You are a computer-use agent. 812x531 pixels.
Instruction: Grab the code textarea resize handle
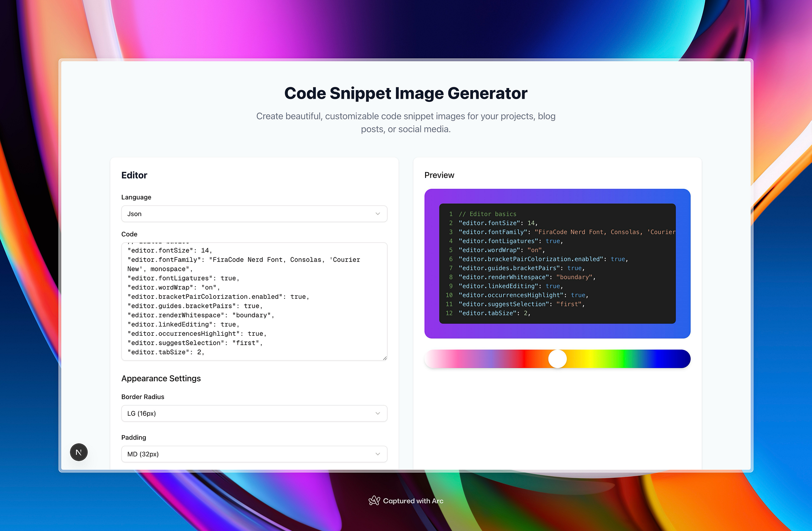click(x=384, y=358)
